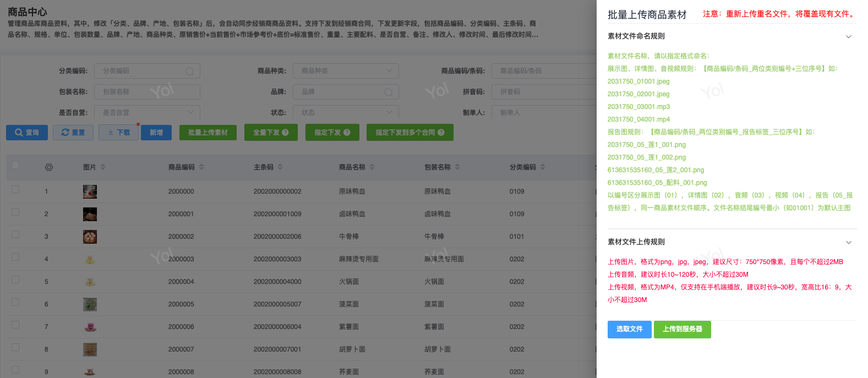Check the row 7 紫薯面 checkbox
The height and width of the screenshot is (378, 868).
coord(15,325)
